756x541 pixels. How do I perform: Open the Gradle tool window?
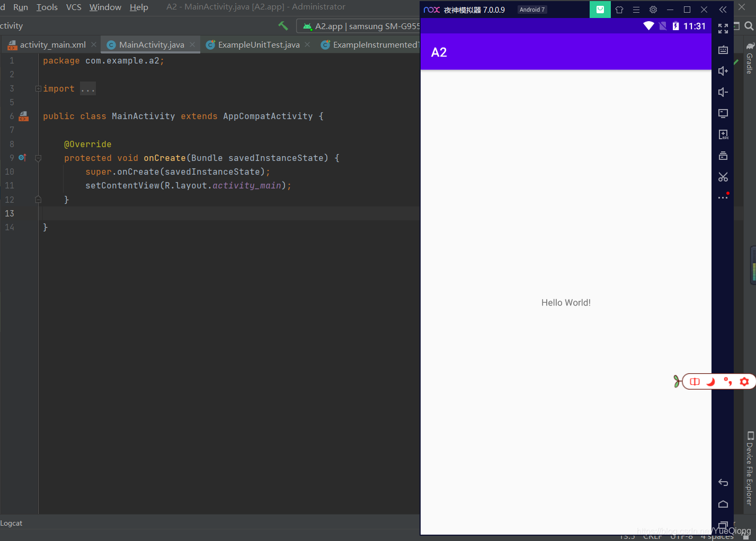point(750,59)
